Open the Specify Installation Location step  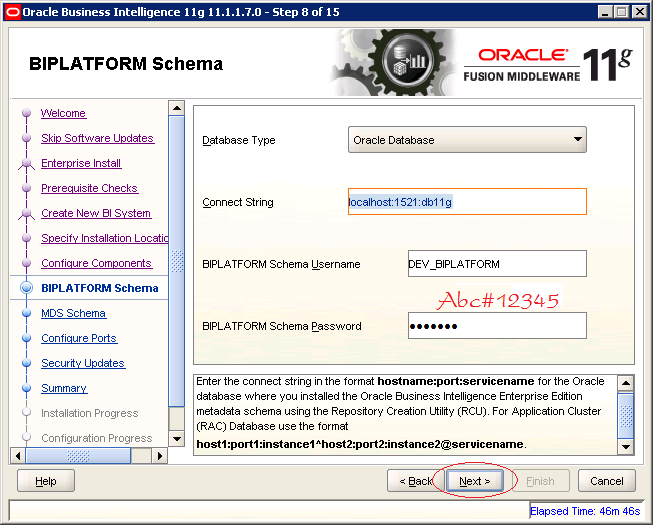coord(105,238)
